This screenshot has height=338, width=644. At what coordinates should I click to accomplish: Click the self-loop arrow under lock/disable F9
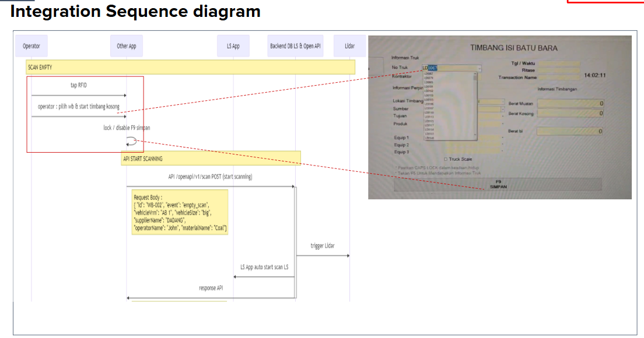click(x=132, y=141)
